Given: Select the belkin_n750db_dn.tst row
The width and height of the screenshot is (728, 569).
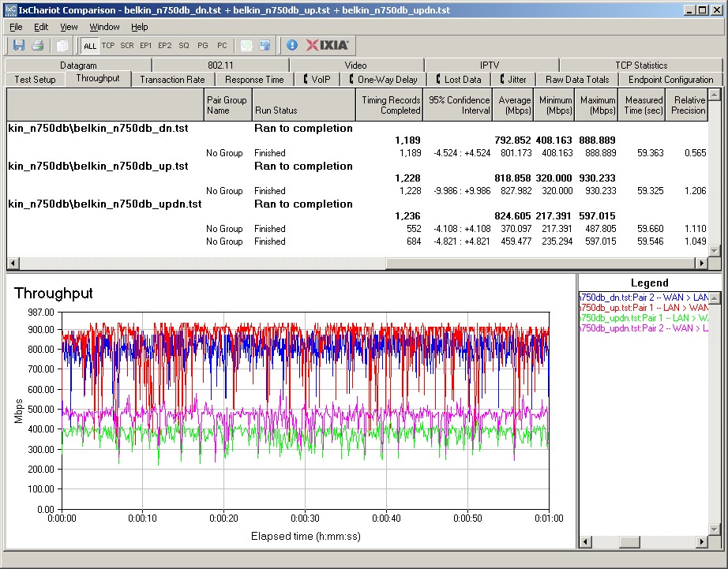Looking at the screenshot, I should tap(358, 128).
